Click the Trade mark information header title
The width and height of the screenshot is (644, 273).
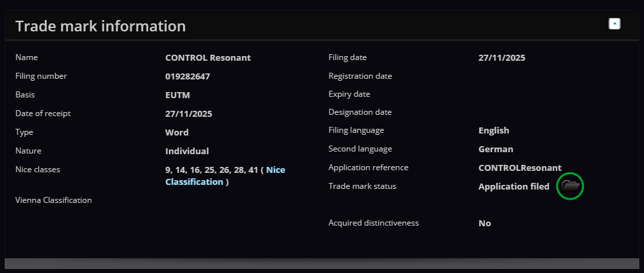pos(100,26)
